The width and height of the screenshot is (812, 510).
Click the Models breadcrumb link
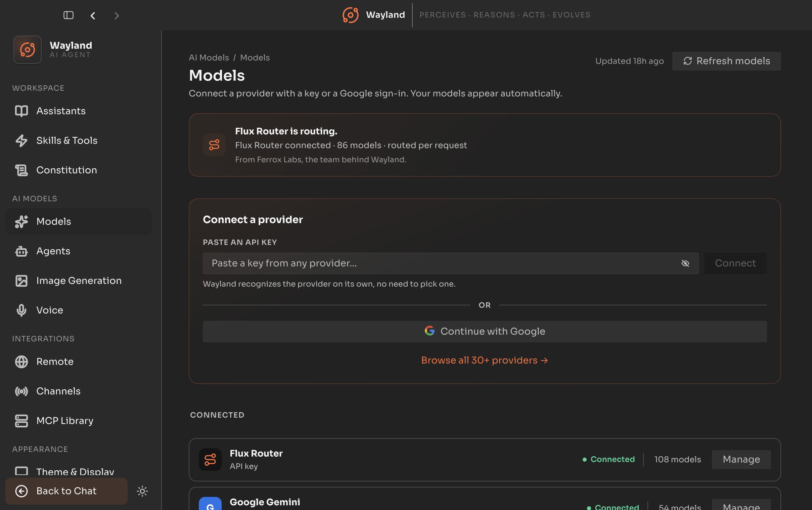point(255,58)
